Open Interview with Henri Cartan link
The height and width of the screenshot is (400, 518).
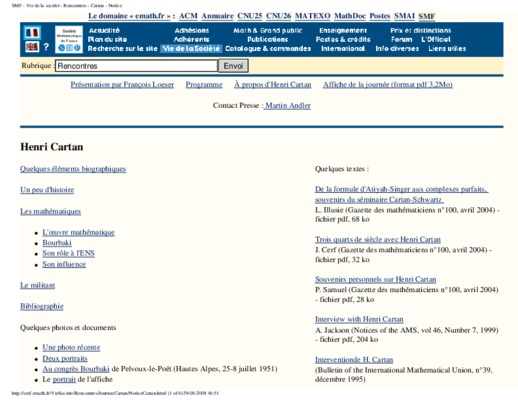tap(359, 319)
